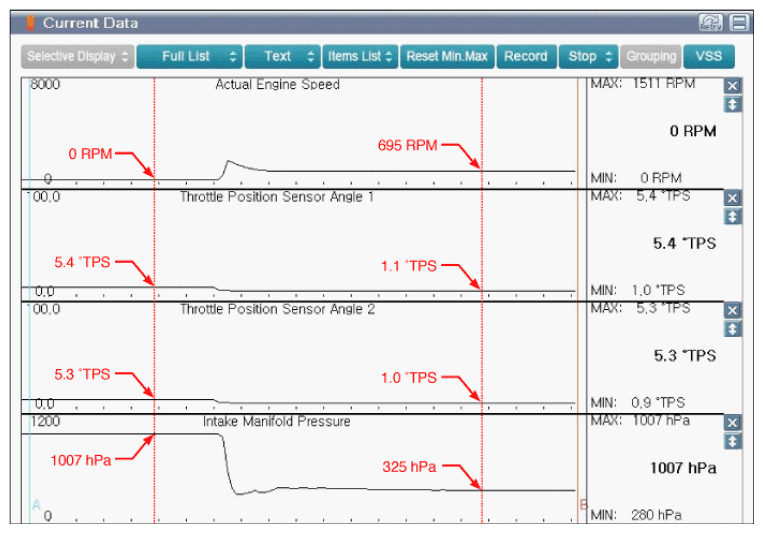763x533 pixels.
Task: Select cursor A marker on the graph
Action: point(36,504)
